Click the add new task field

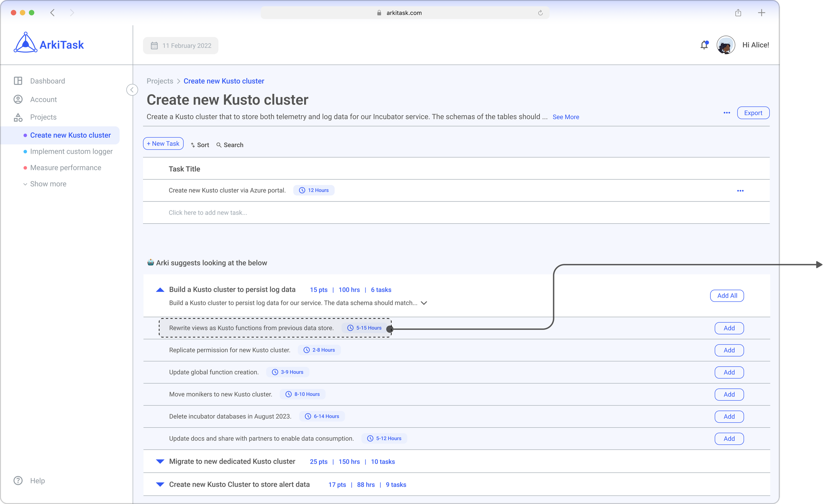coord(207,212)
